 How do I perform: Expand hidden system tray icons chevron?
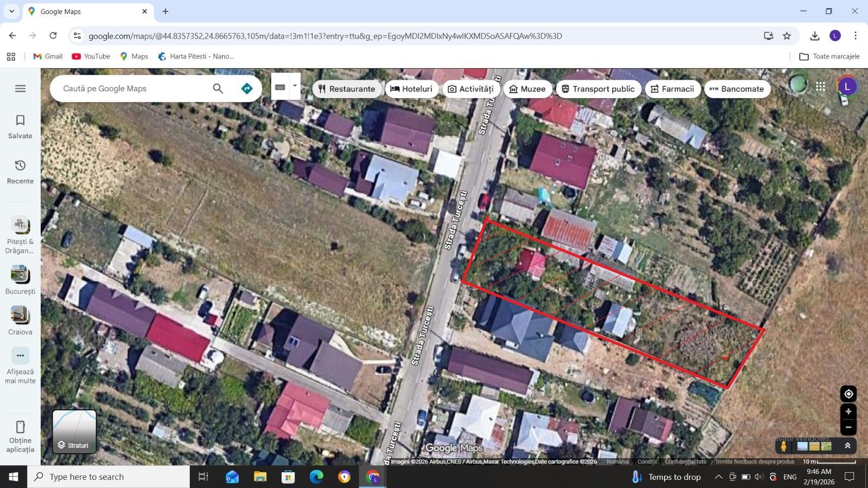click(x=718, y=477)
